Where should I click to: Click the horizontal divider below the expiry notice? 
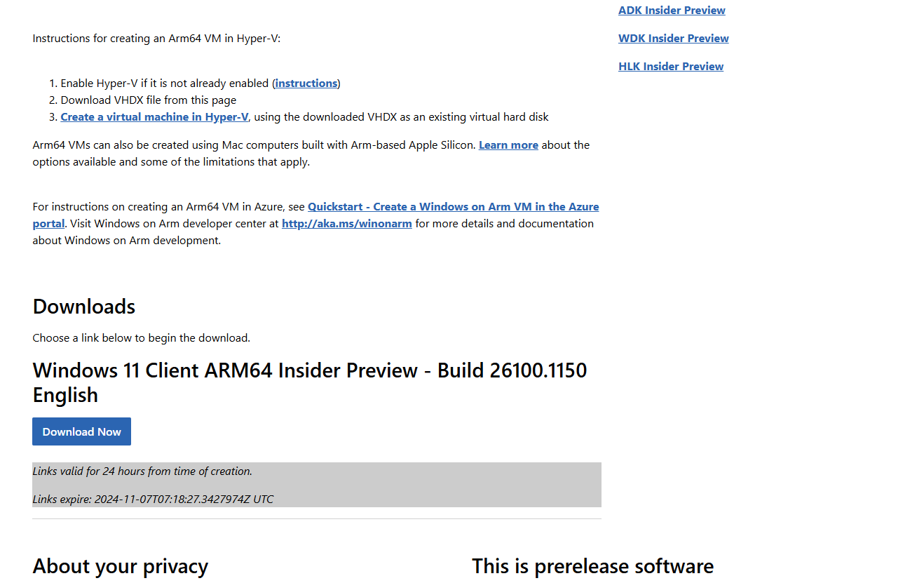pyautogui.click(x=316, y=519)
